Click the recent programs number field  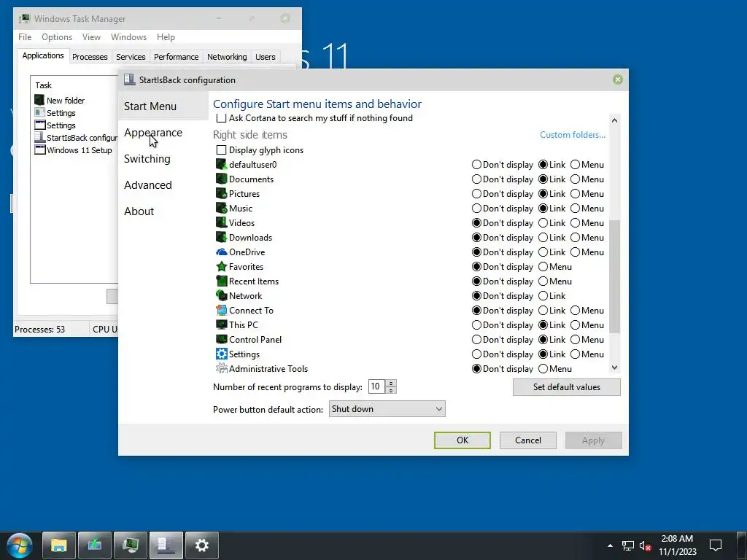[x=376, y=386]
